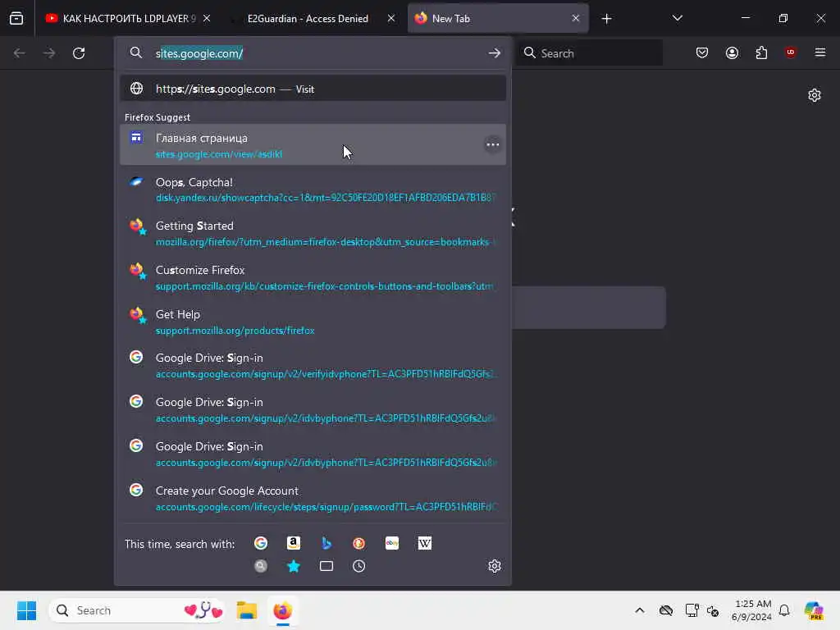Click the taskbar Search box

(x=137, y=610)
